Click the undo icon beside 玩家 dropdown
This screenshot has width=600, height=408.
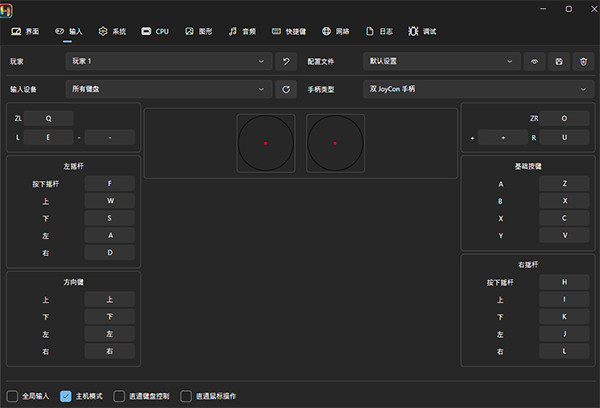[286, 61]
